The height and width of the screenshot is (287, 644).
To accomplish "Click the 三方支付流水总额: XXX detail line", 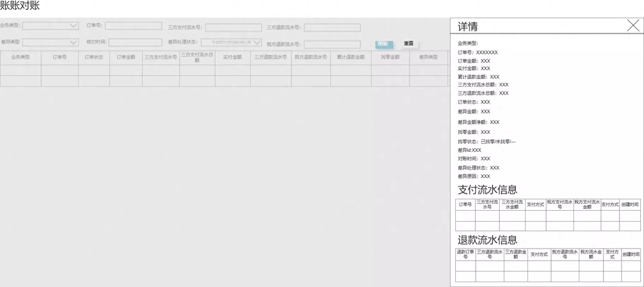I will click(x=483, y=85).
